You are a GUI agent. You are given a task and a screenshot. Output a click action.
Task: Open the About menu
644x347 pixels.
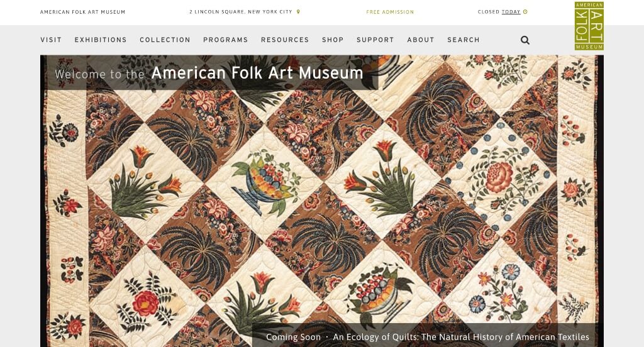[x=421, y=40]
